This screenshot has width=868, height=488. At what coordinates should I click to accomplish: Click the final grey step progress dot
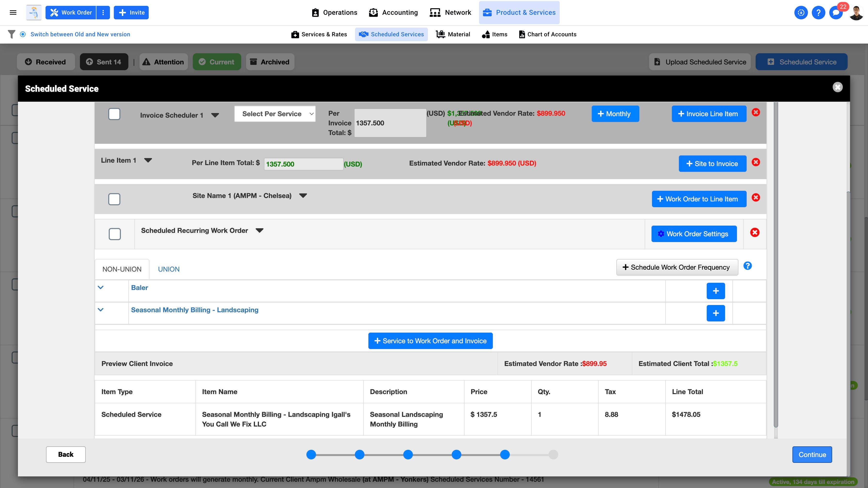click(553, 455)
